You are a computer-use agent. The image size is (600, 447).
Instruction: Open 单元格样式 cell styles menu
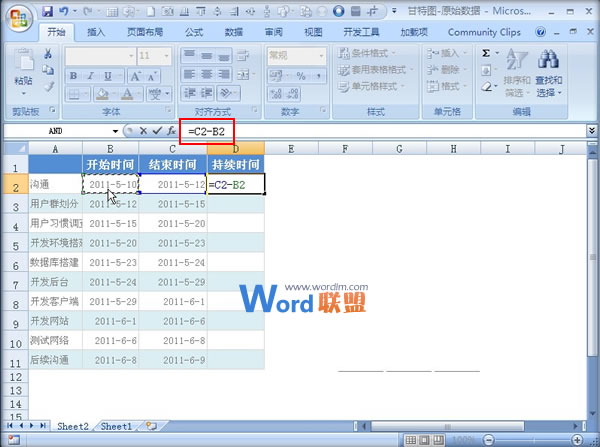371,86
